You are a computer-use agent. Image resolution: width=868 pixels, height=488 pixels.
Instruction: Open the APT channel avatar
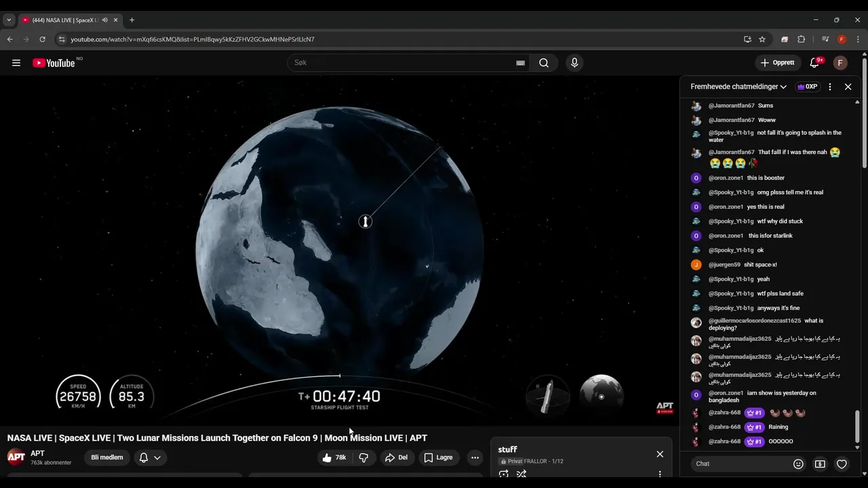[x=16, y=457]
